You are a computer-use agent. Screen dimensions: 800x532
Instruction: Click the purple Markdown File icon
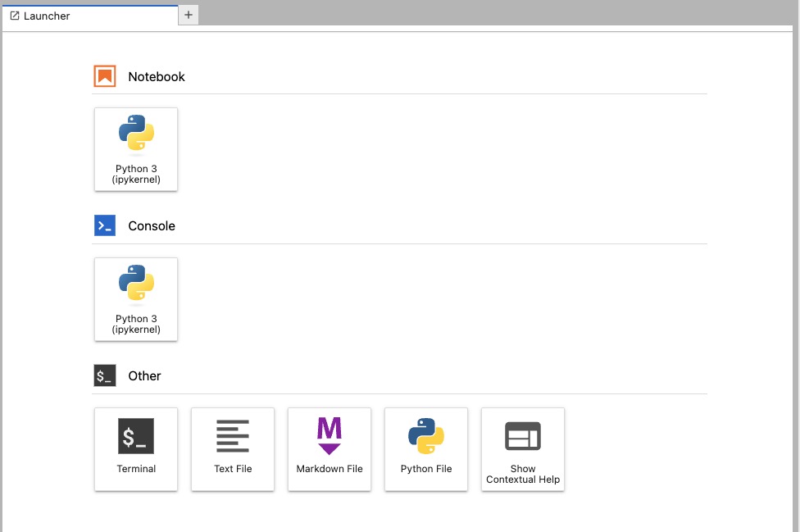pos(330,436)
